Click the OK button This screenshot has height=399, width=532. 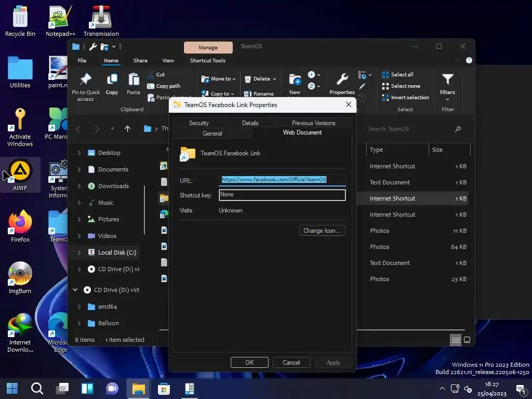click(x=249, y=362)
